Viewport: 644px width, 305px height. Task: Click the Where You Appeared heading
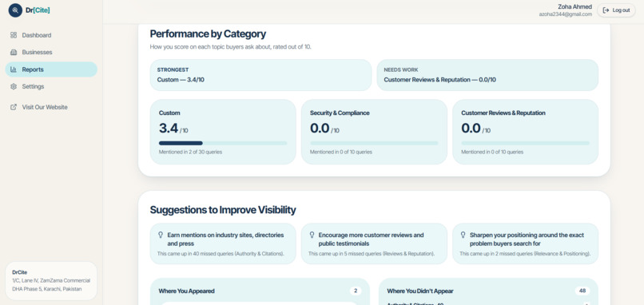(186, 291)
